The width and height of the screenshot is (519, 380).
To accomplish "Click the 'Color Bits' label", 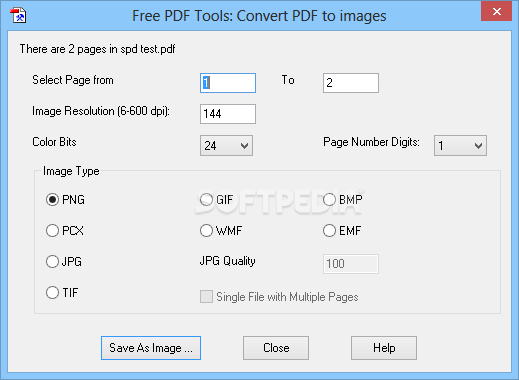I will point(54,142).
